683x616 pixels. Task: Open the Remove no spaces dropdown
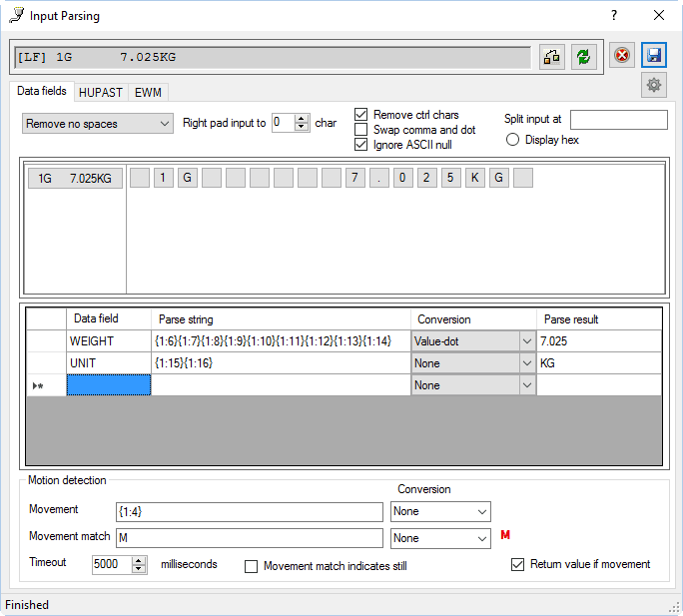point(98,124)
